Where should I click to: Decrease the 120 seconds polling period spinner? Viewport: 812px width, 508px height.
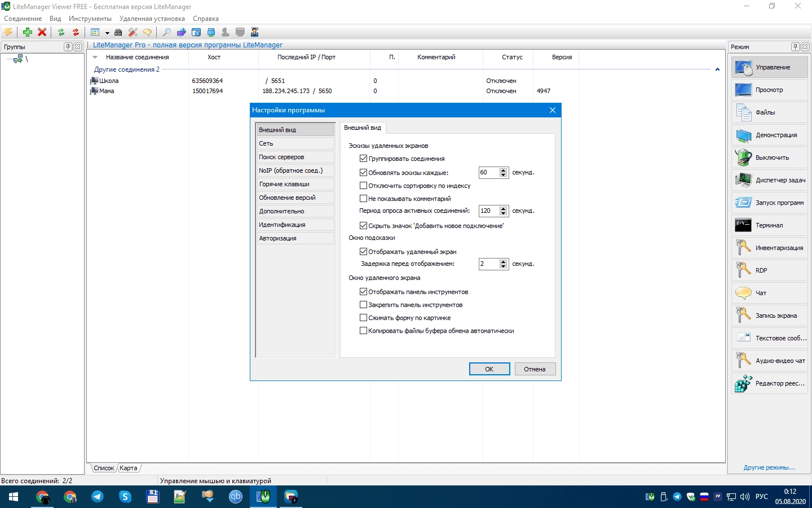504,213
